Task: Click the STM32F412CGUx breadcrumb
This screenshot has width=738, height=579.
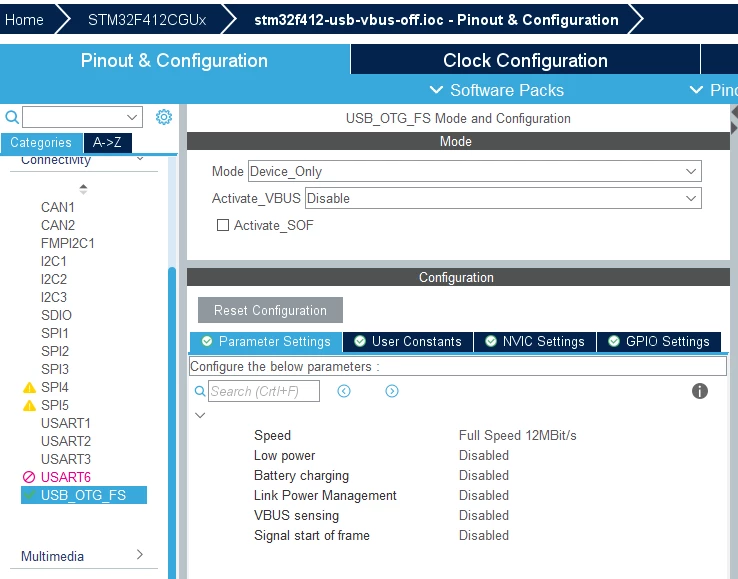Action: 147,20
